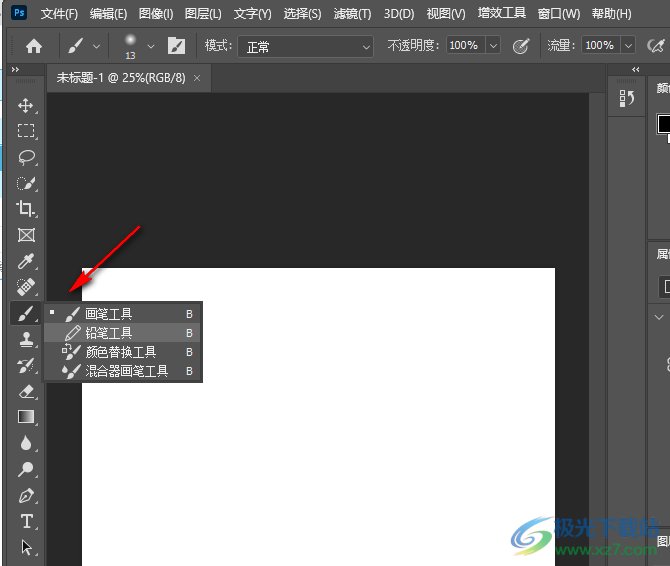
Task: Select the Rectangular Marquee tool
Action: pyautogui.click(x=26, y=131)
